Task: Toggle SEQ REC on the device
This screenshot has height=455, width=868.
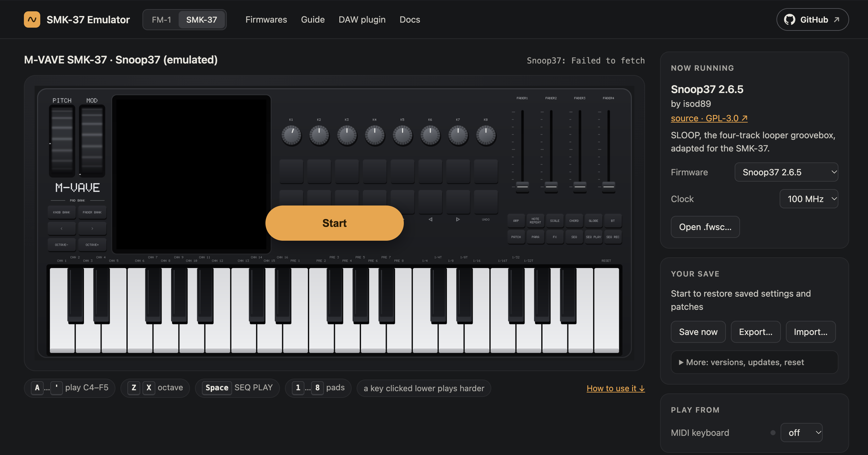Action: 613,237
